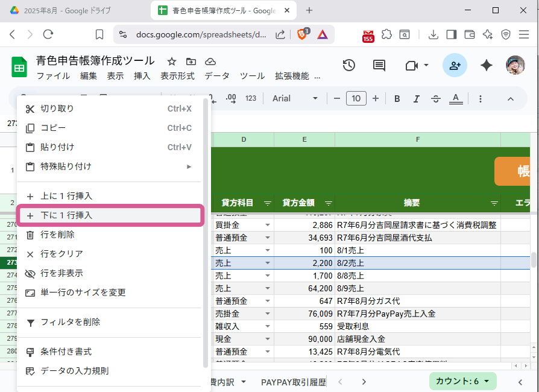Image resolution: width=539 pixels, height=392 pixels.
Task: Open the カウント: 6 summary dropdown
Action: click(462, 382)
